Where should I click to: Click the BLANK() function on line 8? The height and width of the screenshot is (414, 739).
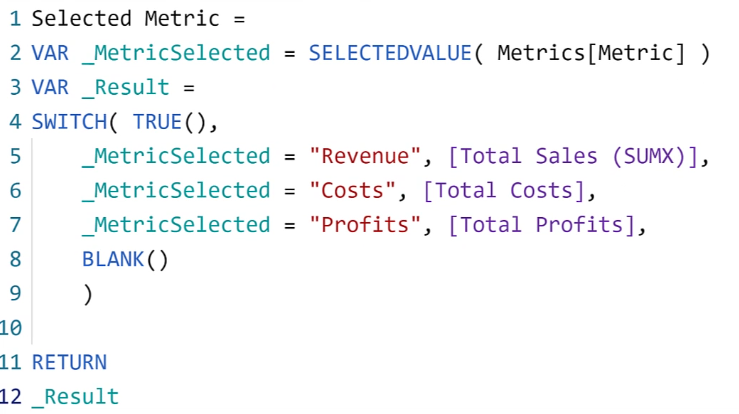pyautogui.click(x=125, y=259)
